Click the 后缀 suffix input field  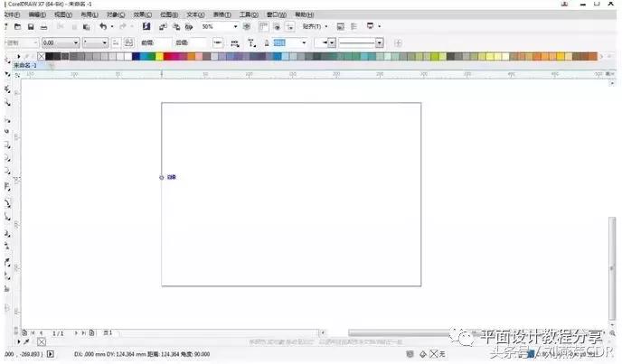tap(197, 42)
